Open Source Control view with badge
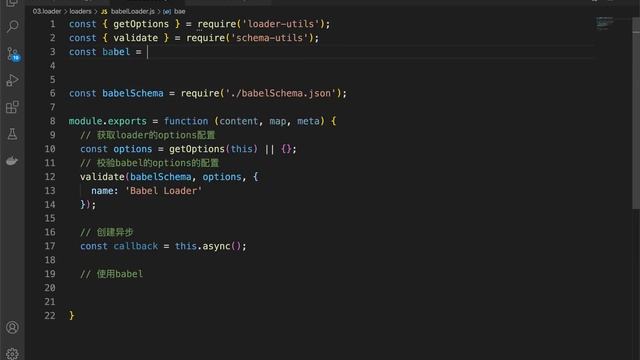This screenshot has height=360, width=640. click(12, 54)
